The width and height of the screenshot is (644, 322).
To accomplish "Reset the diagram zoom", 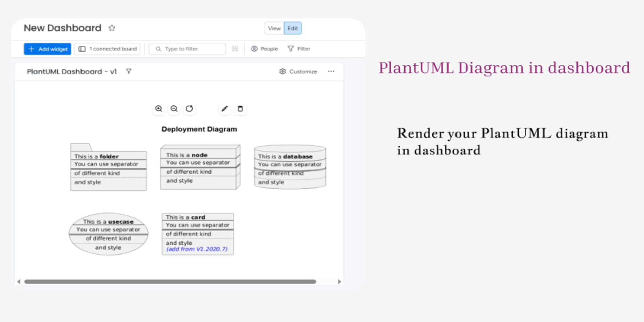I will pyautogui.click(x=190, y=109).
